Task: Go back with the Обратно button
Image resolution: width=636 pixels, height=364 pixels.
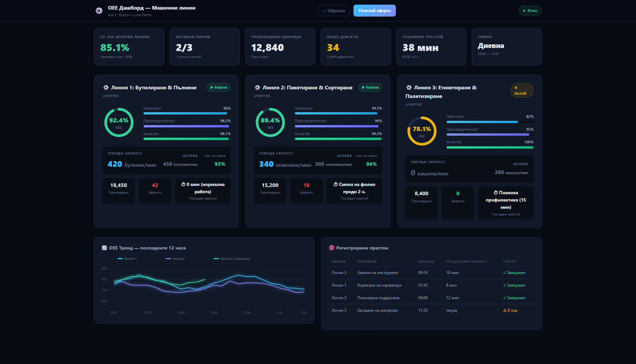Action: click(x=334, y=11)
